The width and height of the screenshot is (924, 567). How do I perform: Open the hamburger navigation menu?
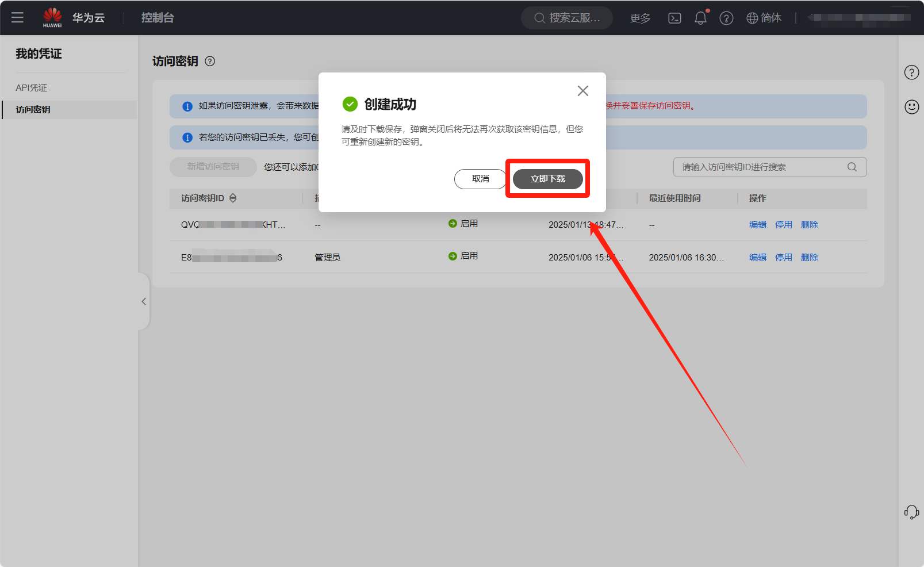17,17
